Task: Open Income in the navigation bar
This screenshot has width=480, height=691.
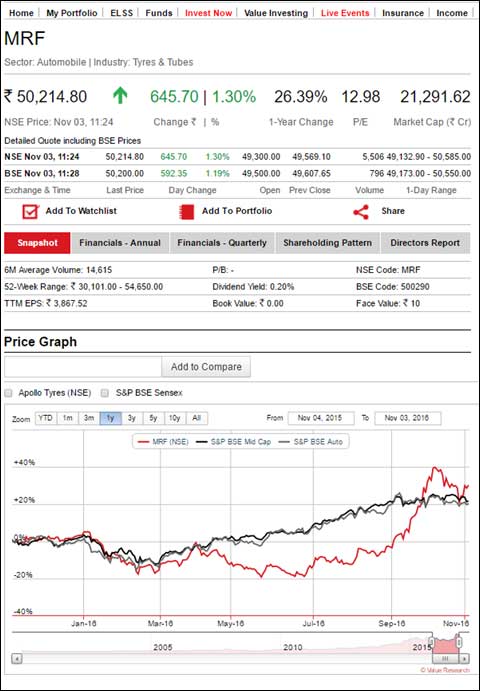Action: pos(452,13)
